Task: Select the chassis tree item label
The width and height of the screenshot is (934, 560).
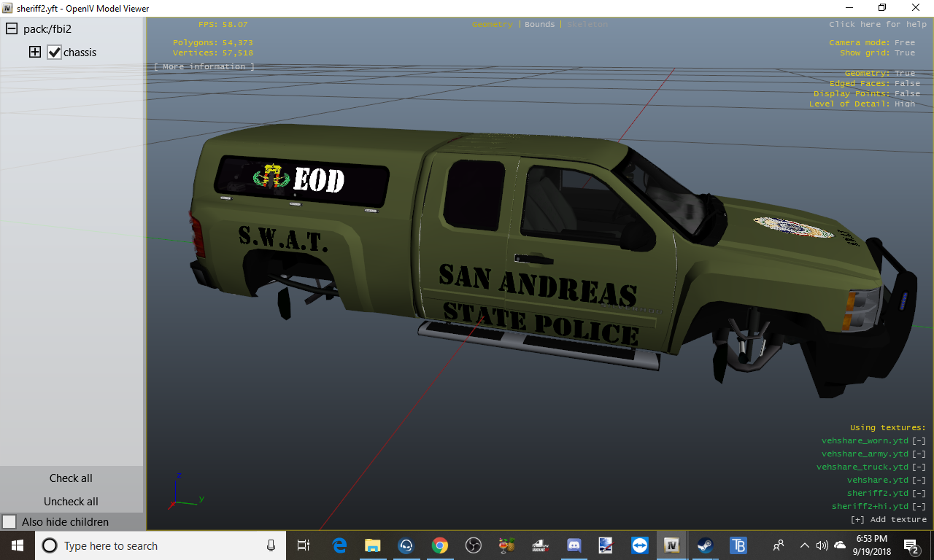Action: (80, 52)
